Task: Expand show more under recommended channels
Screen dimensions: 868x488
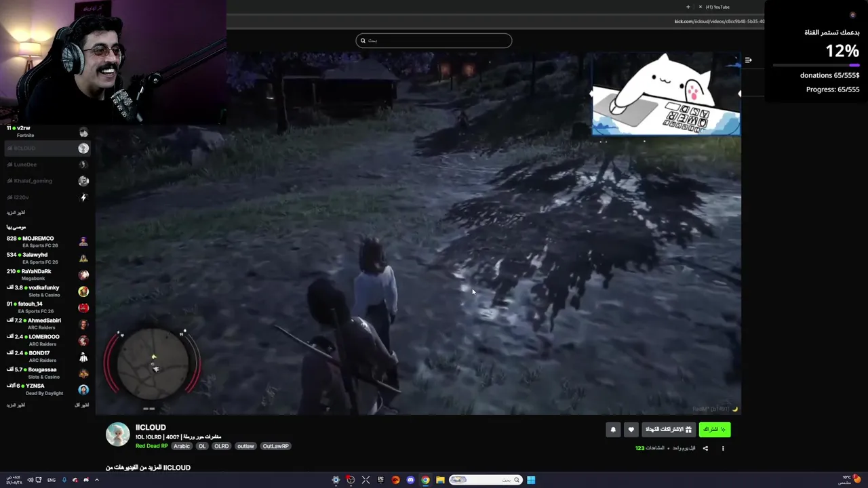Action: 16,405
